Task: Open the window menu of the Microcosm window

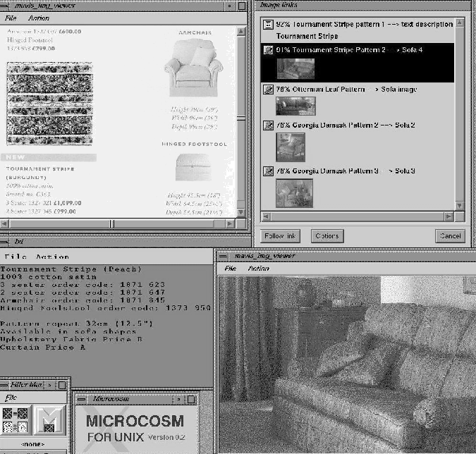Action: click(80, 398)
